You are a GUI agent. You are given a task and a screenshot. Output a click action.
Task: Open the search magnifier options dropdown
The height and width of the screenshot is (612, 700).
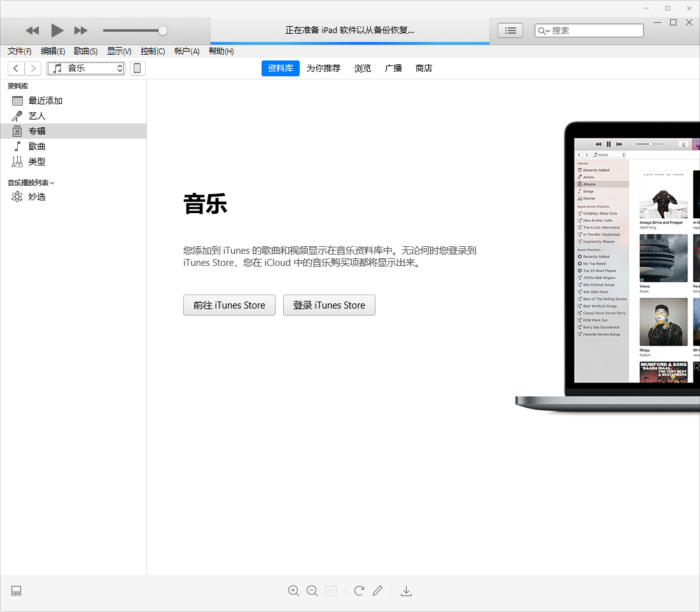(543, 31)
